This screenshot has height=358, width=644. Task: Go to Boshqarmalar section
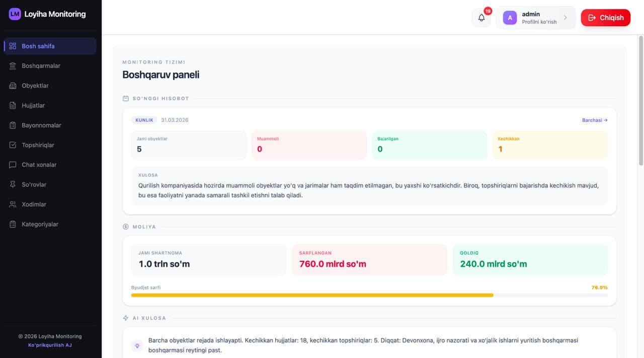(x=50, y=66)
